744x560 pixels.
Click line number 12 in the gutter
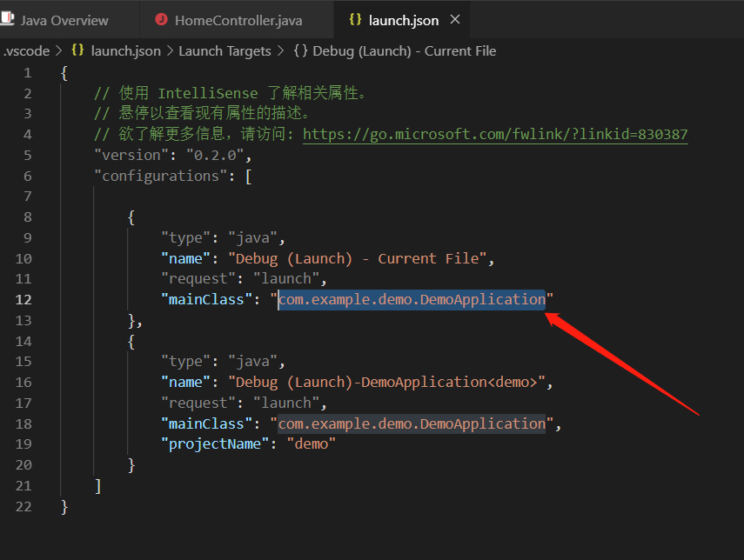pyautogui.click(x=23, y=299)
